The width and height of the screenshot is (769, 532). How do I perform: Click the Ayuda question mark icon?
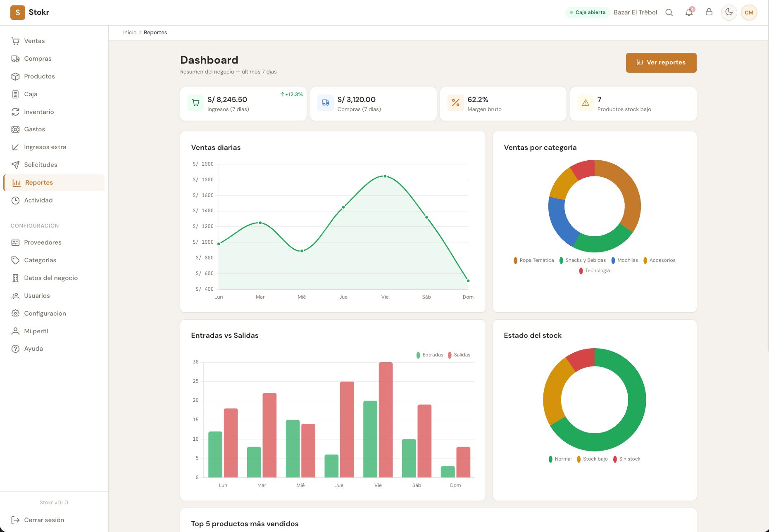pos(16,349)
